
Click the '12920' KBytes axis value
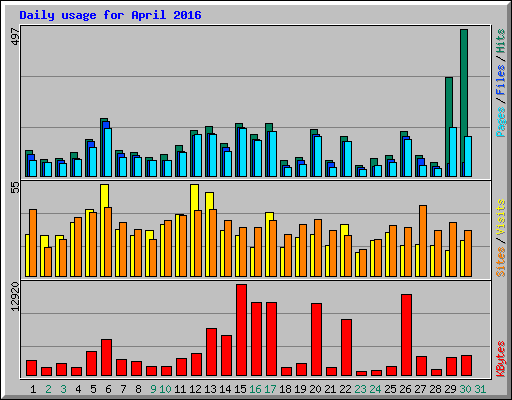coord(15,296)
